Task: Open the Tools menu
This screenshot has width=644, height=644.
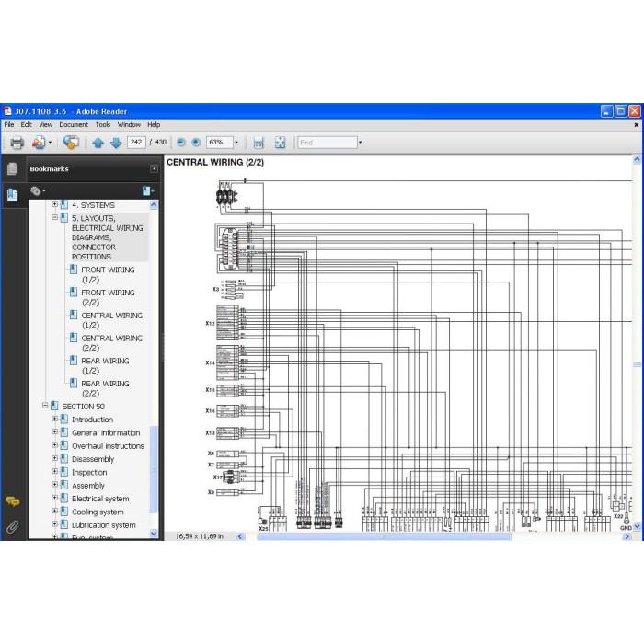Action: coord(103,124)
